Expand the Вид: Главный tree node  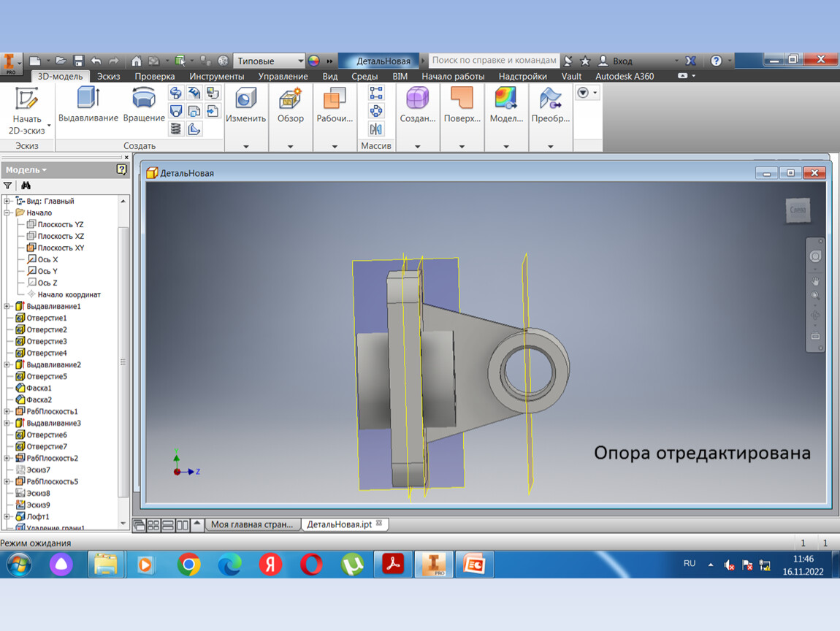click(7, 201)
